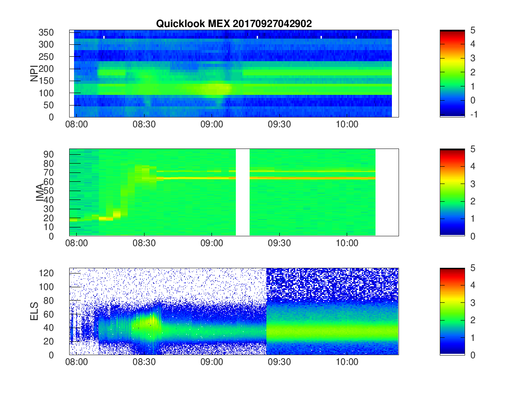Click the ELS panel colorbar

tap(452, 311)
